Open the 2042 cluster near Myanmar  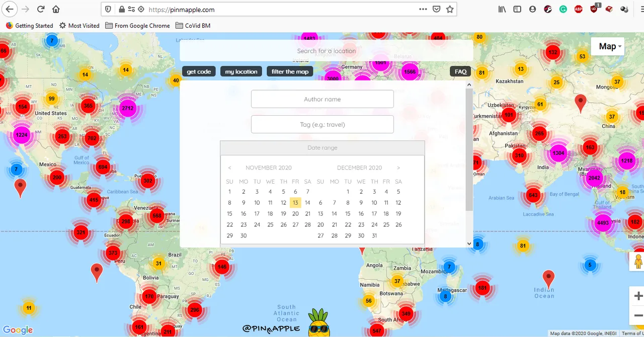(x=594, y=178)
